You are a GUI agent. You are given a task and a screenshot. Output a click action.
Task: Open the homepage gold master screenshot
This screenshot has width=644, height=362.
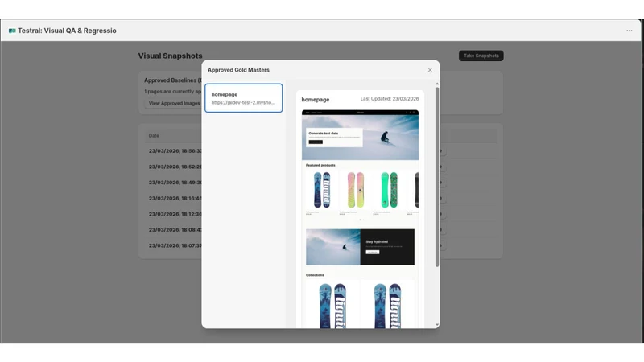click(x=360, y=219)
